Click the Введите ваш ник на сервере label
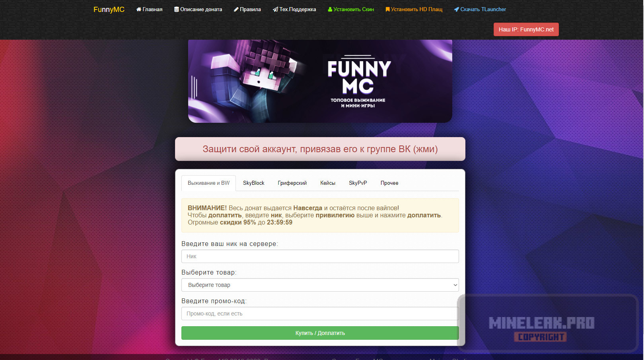This screenshot has height=360, width=644. 230,244
